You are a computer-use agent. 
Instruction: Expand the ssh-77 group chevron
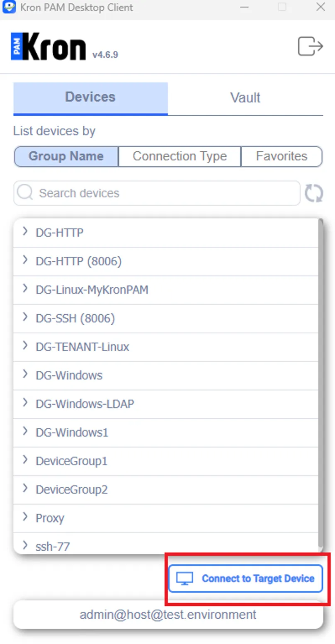pyautogui.click(x=25, y=545)
